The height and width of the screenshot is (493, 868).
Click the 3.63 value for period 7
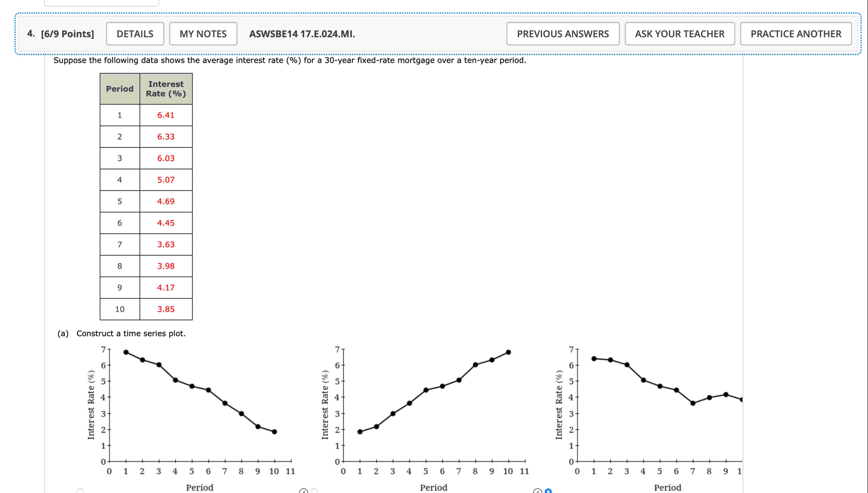(166, 244)
